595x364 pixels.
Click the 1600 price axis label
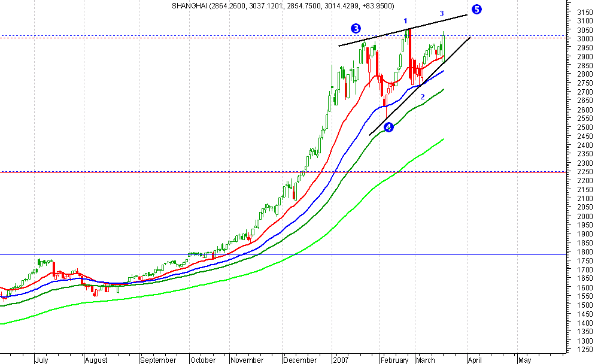point(585,287)
